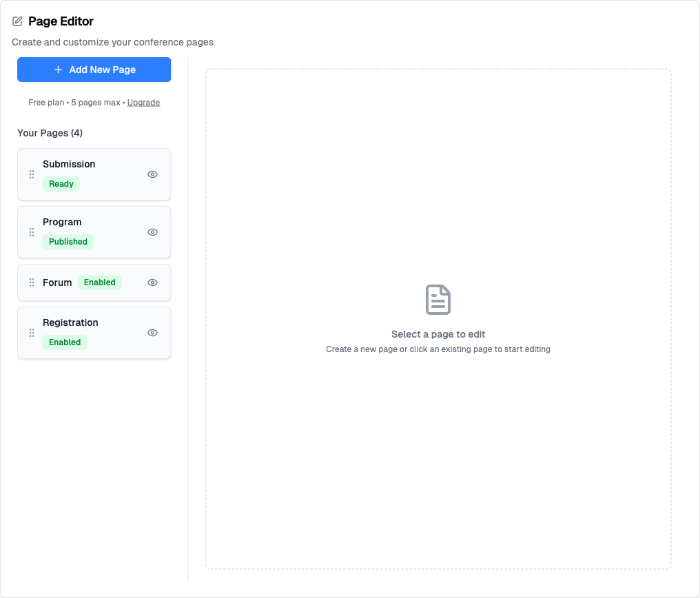The height and width of the screenshot is (598, 700).
Task: Hide the Forum page with eye icon
Action: point(153,282)
